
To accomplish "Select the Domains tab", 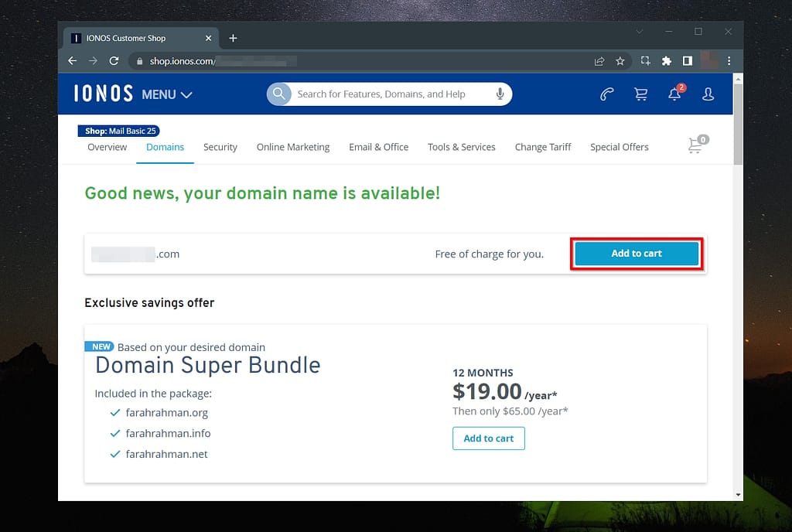I will point(166,148).
